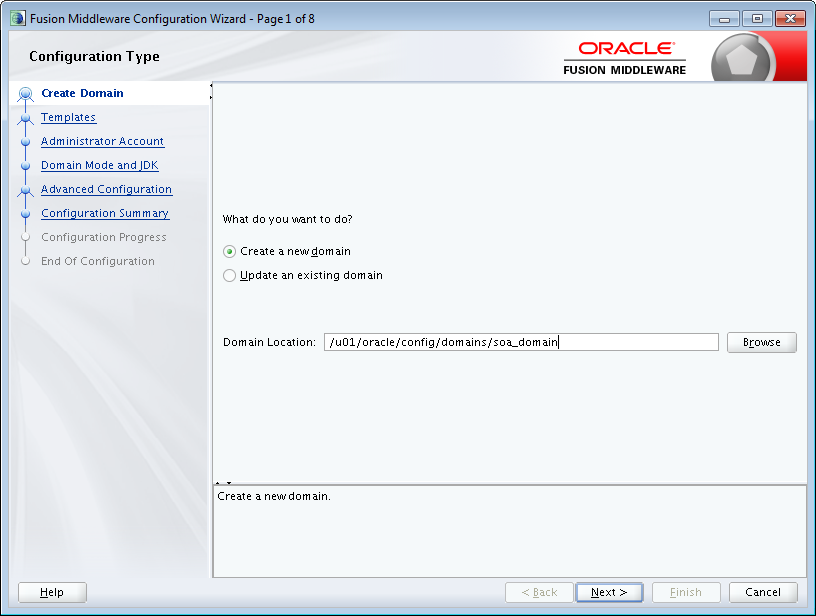
Task: Navigate to the Administrator Account step
Action: click(102, 141)
